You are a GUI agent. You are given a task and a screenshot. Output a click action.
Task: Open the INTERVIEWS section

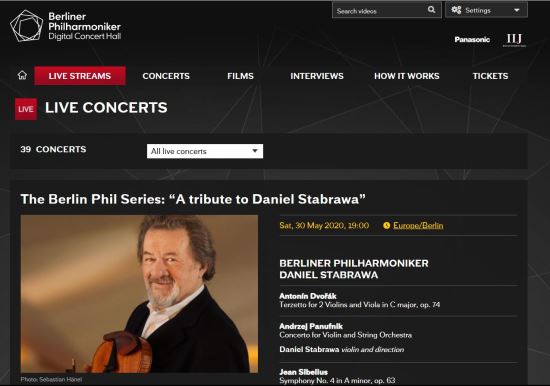(317, 76)
